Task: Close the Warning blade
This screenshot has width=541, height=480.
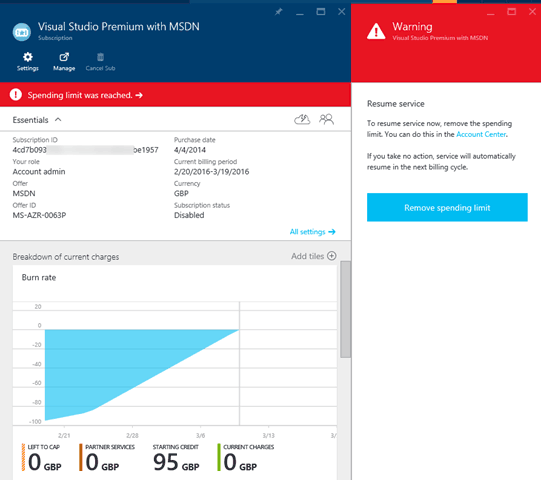Action: (532, 12)
